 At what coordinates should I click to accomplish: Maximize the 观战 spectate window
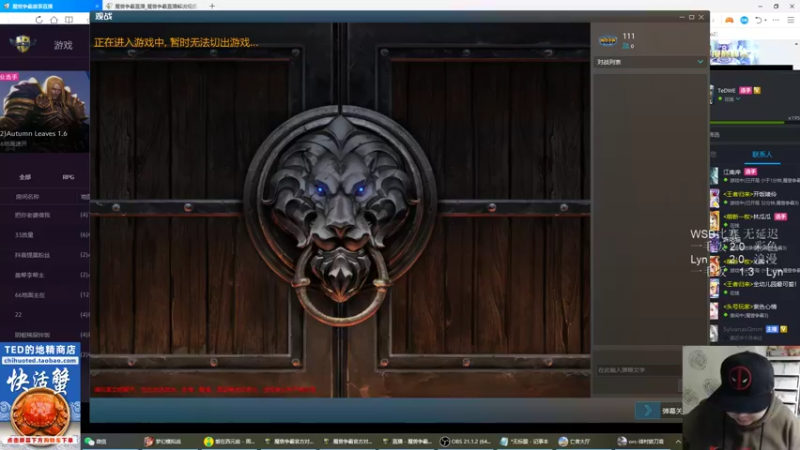click(691, 17)
